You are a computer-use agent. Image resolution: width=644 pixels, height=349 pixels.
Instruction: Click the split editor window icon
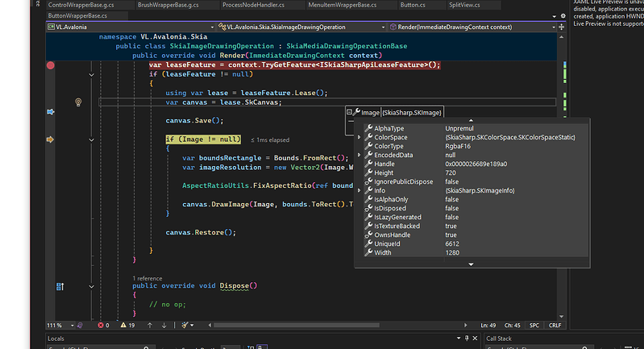coord(562,27)
